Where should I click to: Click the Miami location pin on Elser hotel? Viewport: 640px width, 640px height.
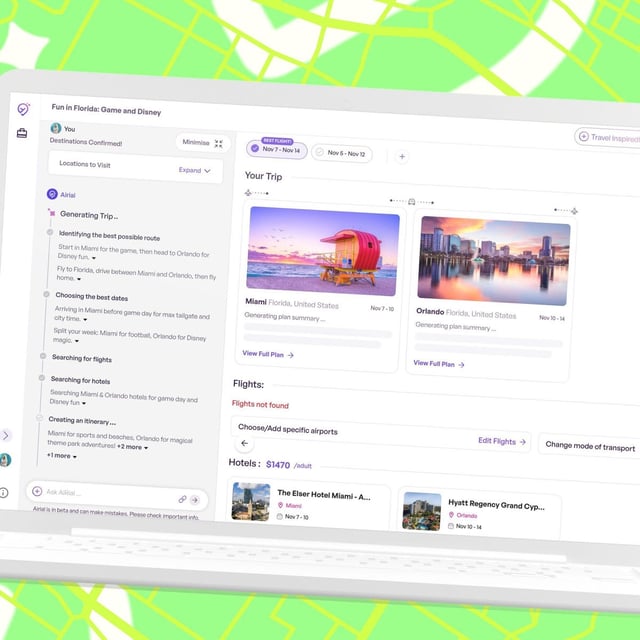(x=280, y=505)
